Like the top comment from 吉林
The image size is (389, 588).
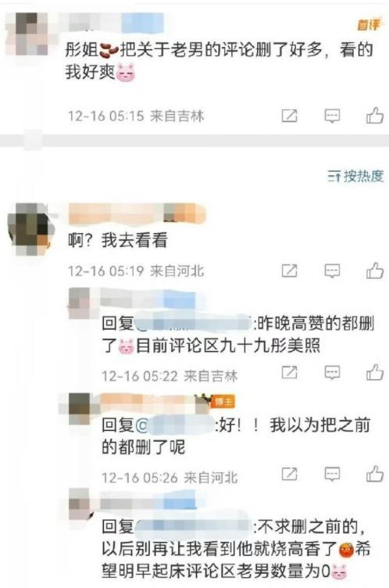pyautogui.click(x=374, y=116)
